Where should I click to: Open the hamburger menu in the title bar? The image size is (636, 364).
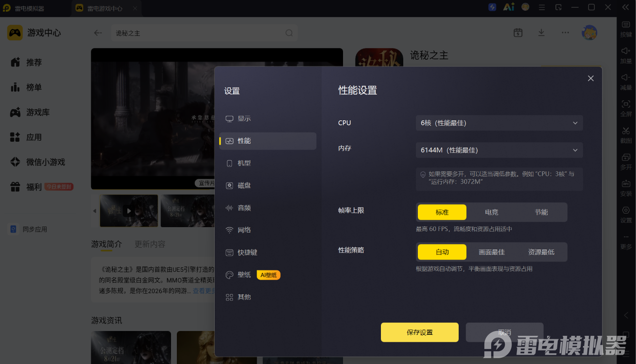542,7
